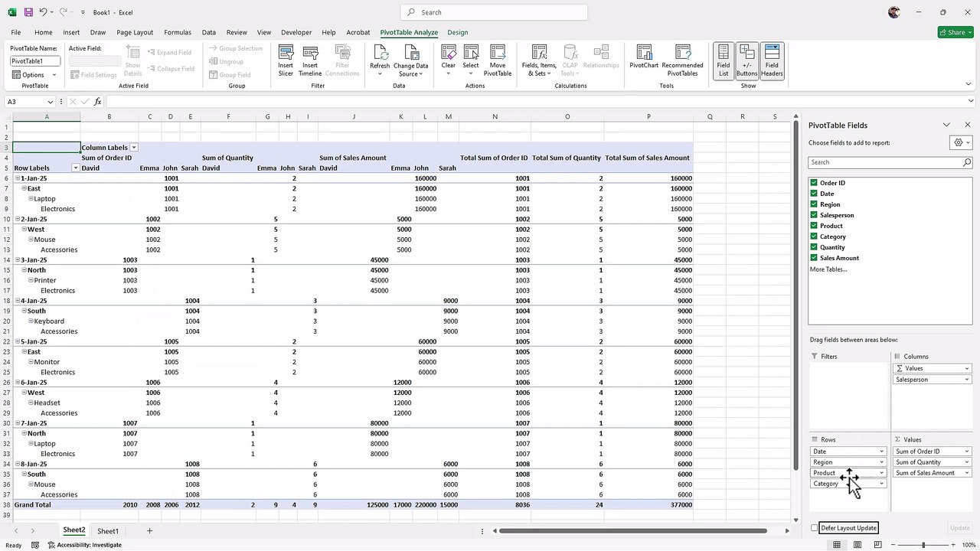The image size is (980, 551).
Task: Uncheck the Product field
Action: (814, 226)
